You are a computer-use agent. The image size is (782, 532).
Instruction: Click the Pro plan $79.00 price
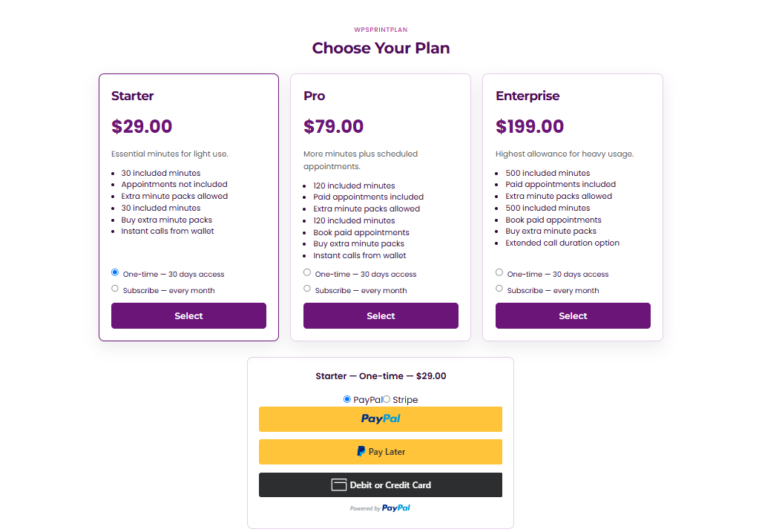pyautogui.click(x=334, y=126)
